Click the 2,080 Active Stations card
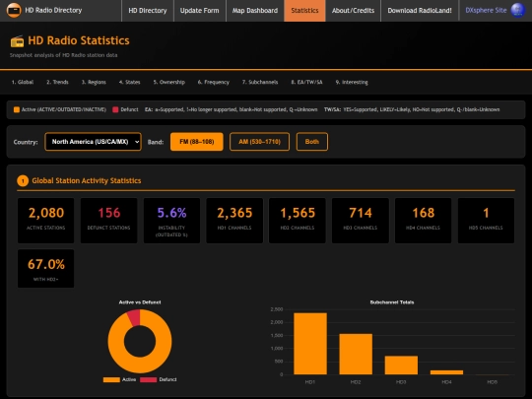This screenshot has width=532, height=399. [45, 221]
